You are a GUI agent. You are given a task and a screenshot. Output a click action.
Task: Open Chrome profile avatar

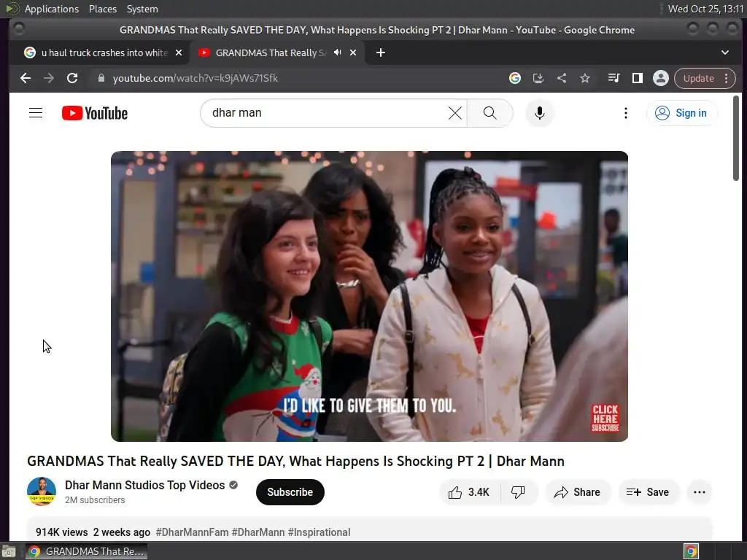coord(661,78)
